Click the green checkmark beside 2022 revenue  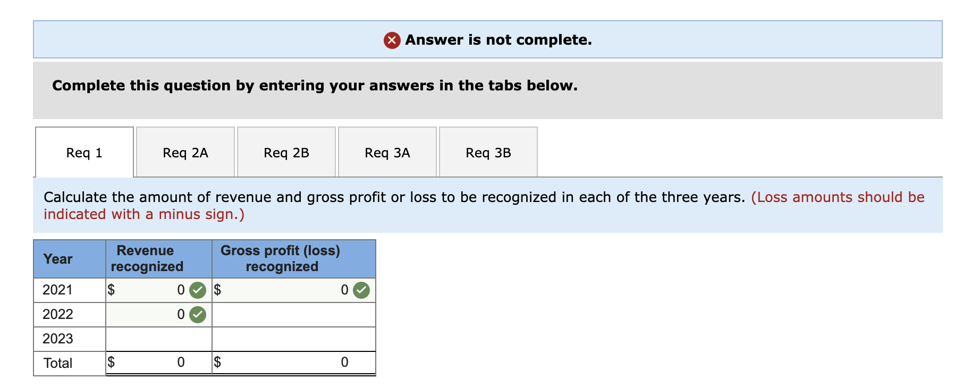197,314
